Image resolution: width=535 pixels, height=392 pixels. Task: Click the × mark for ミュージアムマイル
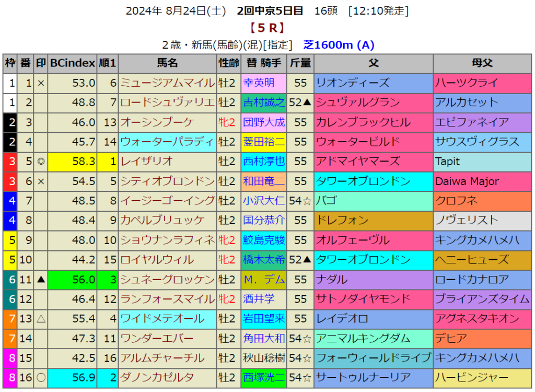(41, 83)
